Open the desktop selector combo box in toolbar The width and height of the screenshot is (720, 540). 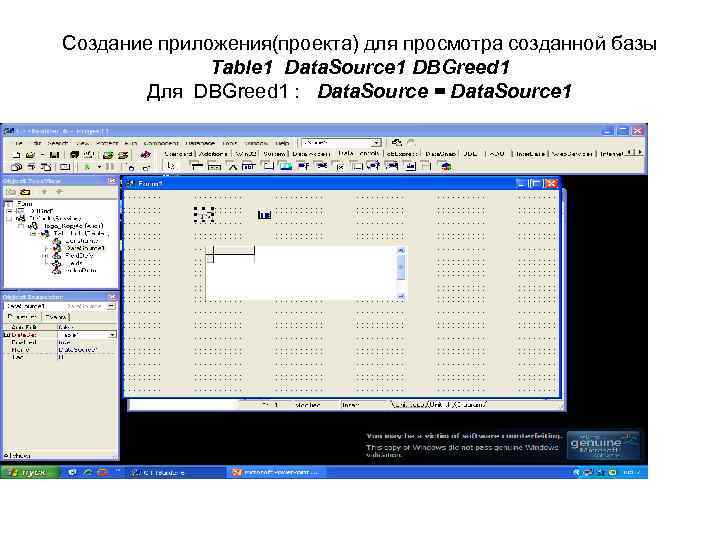click(340, 143)
